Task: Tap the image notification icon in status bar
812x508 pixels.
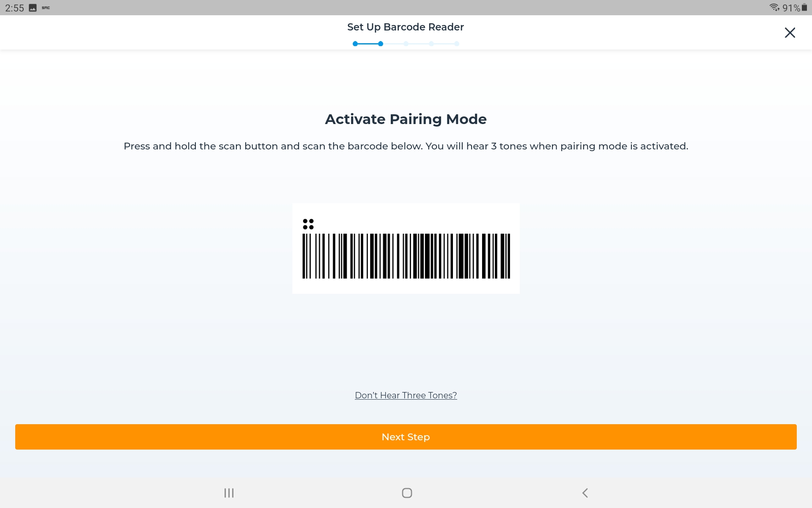Action: click(x=33, y=8)
